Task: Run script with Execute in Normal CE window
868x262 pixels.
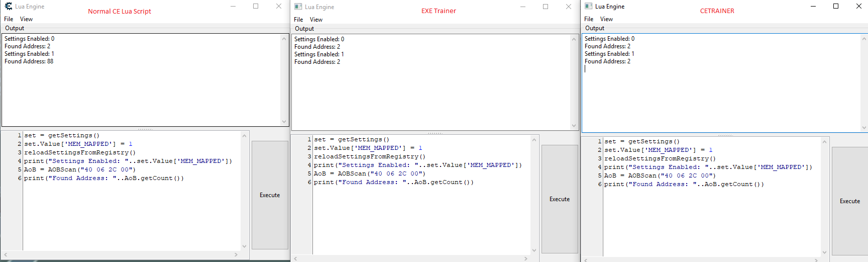Action: pyautogui.click(x=270, y=195)
